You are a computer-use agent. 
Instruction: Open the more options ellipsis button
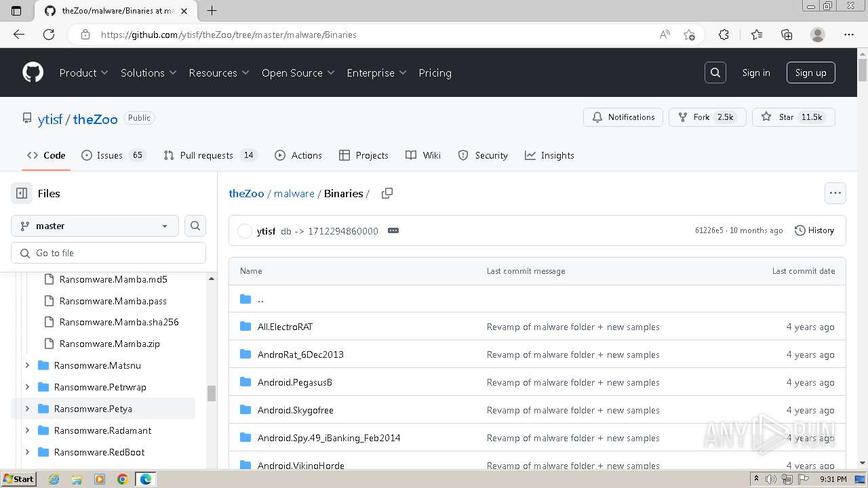click(x=835, y=193)
